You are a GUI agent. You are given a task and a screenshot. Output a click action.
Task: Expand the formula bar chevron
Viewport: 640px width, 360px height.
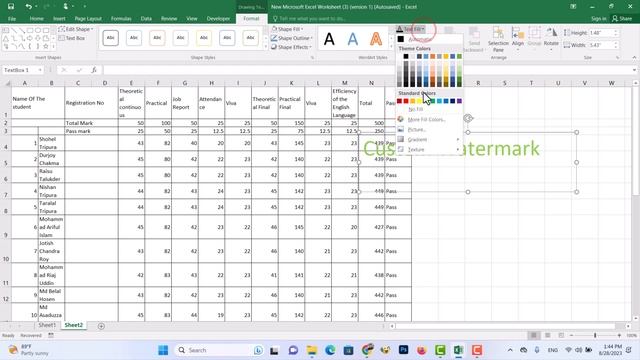point(634,70)
